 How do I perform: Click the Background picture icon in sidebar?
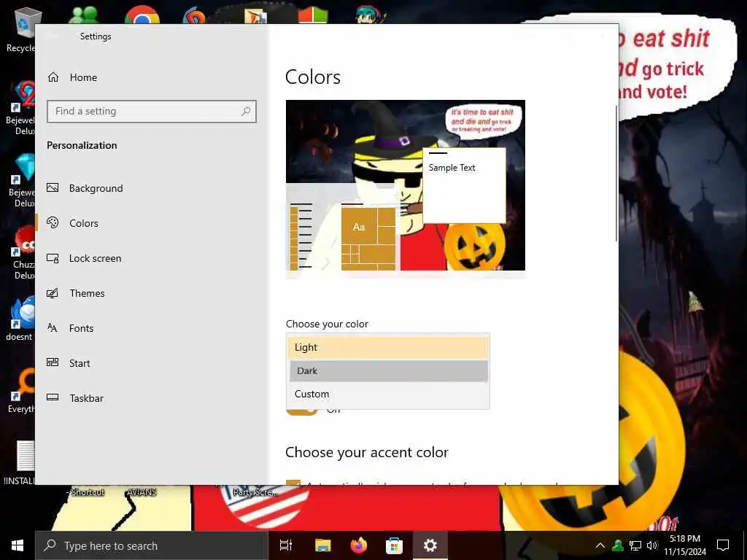click(53, 187)
